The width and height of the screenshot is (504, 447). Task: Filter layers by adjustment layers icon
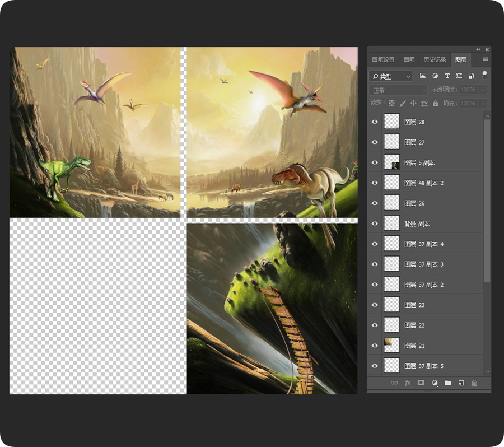[435, 76]
